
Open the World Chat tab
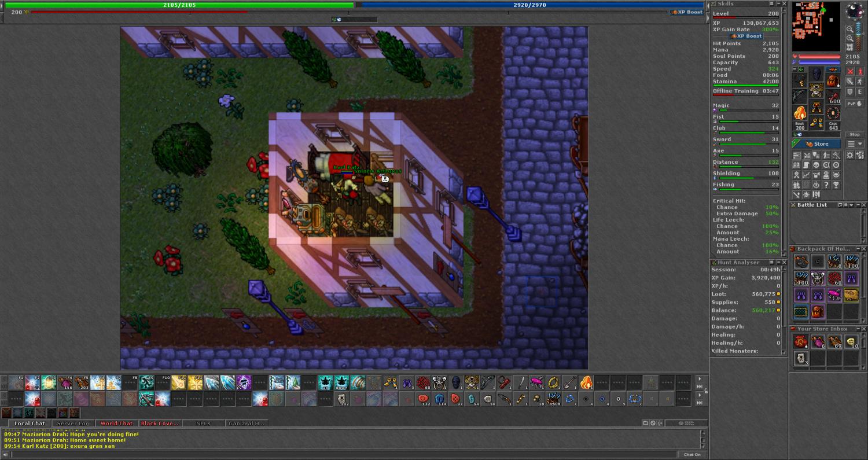[x=116, y=424]
